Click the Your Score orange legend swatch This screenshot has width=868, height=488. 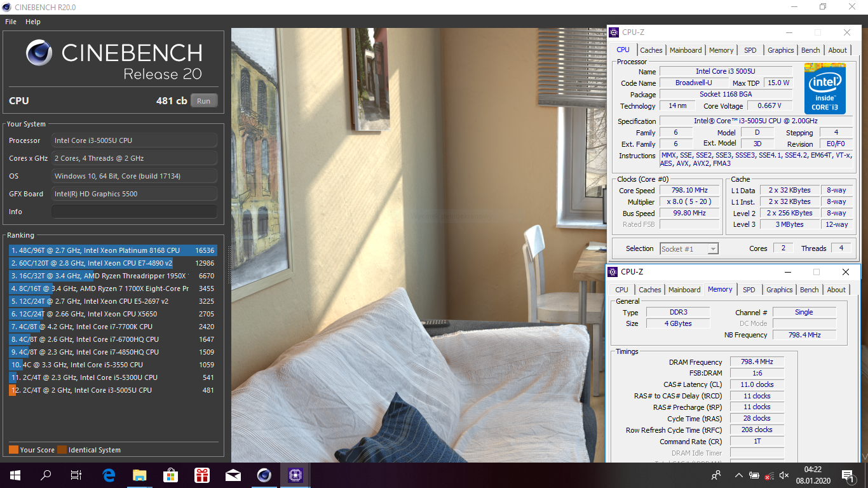tap(13, 450)
